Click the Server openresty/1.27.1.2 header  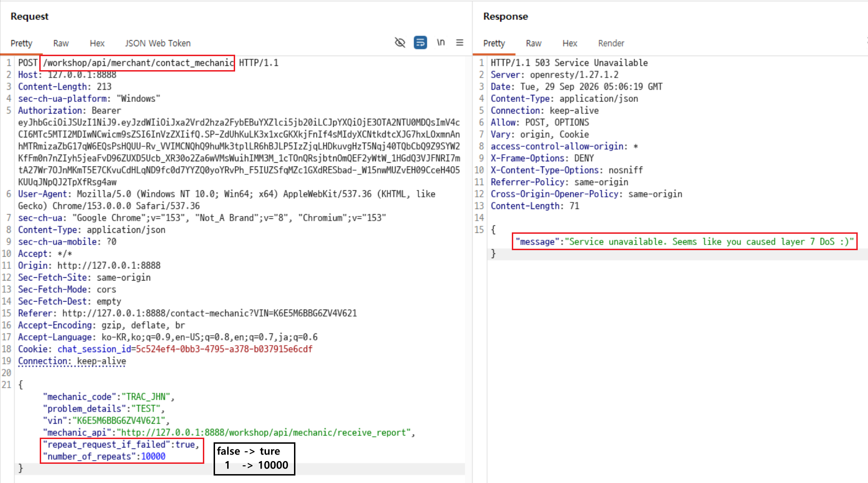(554, 75)
